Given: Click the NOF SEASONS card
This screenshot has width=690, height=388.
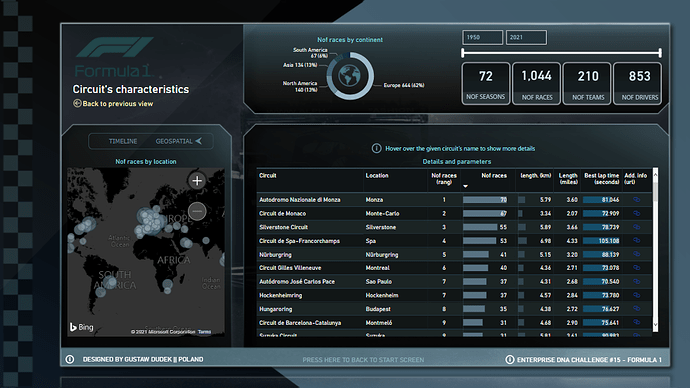Looking at the screenshot, I should [x=486, y=84].
